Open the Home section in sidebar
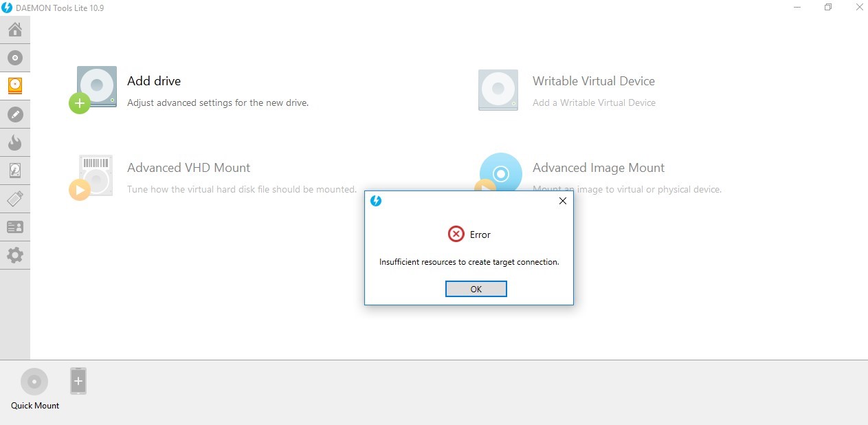 tap(14, 30)
